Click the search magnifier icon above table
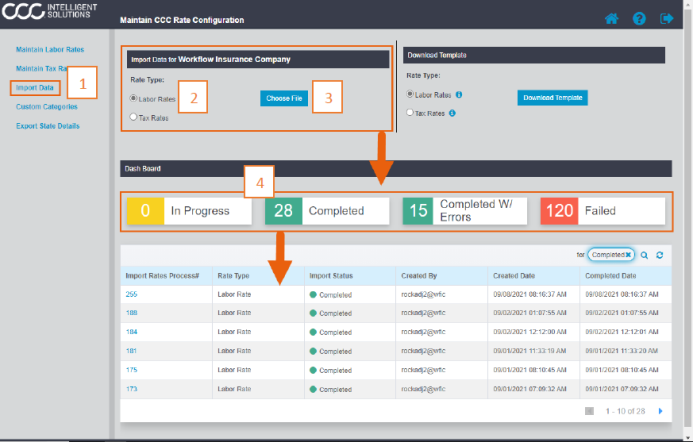The image size is (693, 442). [x=645, y=256]
